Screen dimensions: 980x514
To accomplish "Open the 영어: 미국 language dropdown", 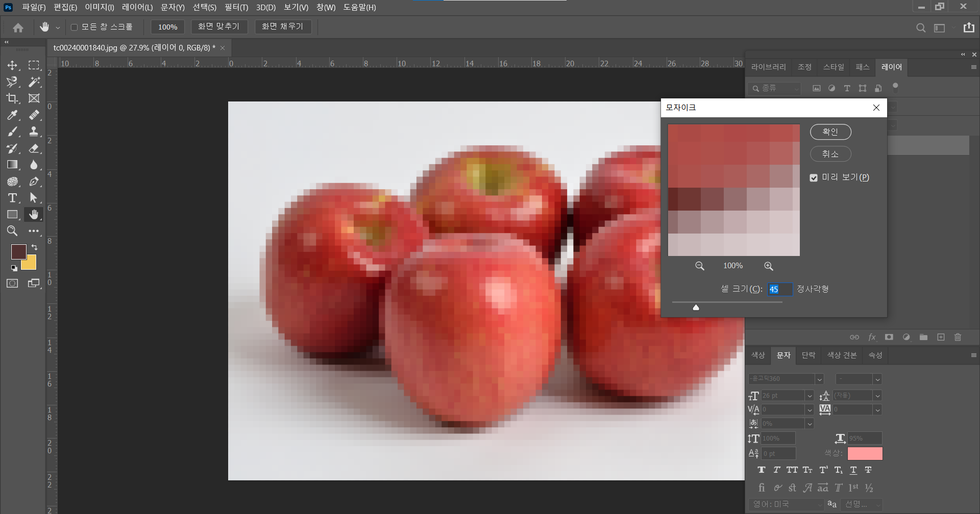I will (x=787, y=504).
